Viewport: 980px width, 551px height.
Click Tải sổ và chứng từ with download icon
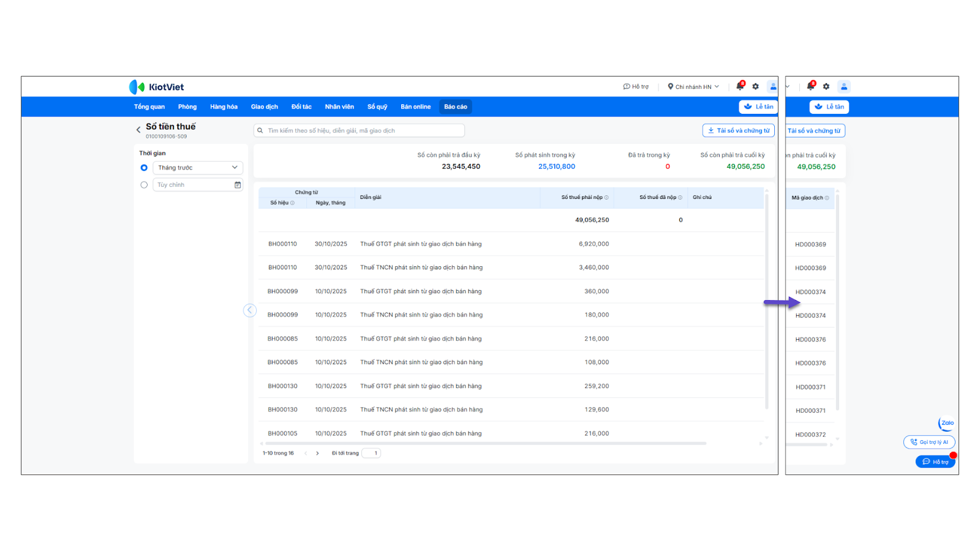[x=739, y=130]
